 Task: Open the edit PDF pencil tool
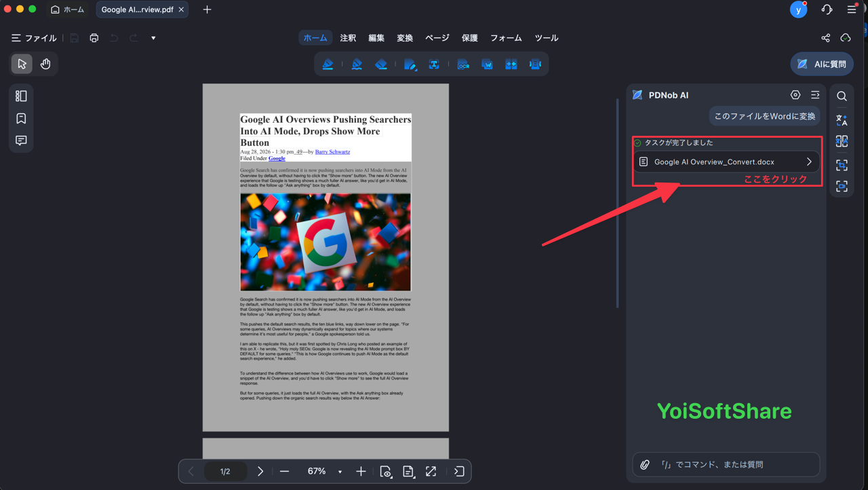pos(410,64)
